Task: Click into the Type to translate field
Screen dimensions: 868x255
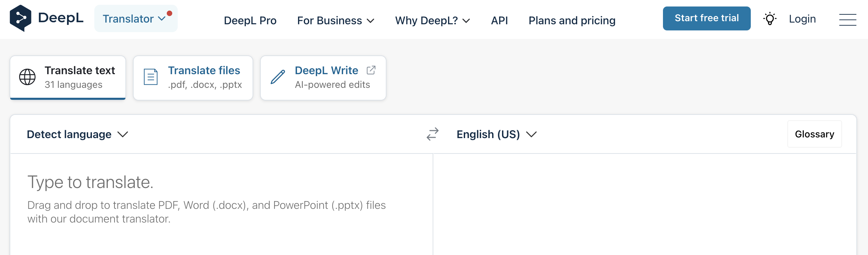Action: point(219,198)
